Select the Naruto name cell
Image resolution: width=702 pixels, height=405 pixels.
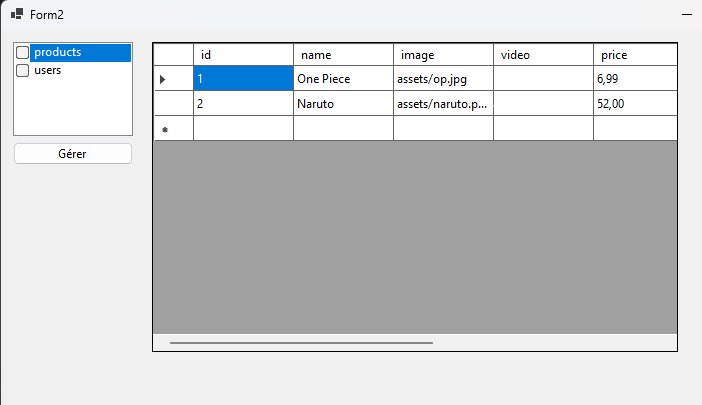point(343,104)
